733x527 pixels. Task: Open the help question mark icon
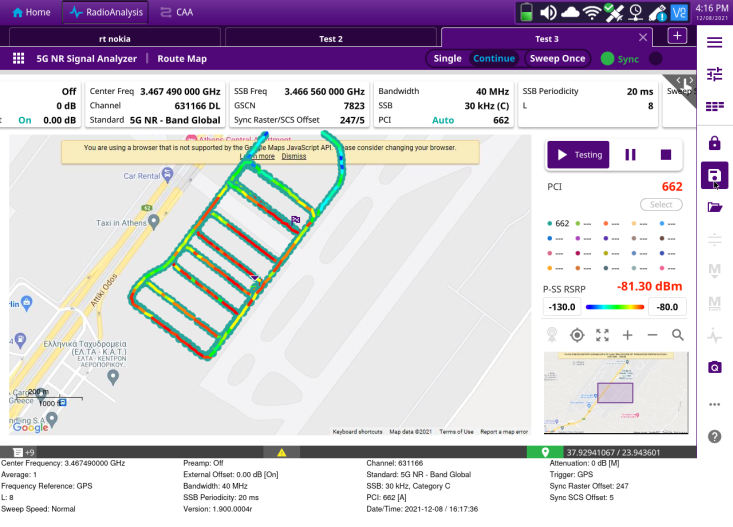click(x=714, y=436)
